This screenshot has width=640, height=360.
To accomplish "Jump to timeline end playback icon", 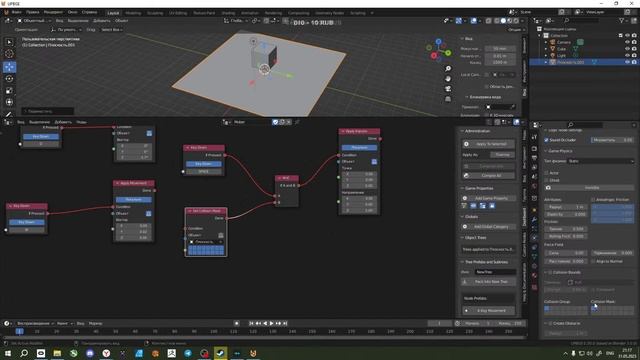I will 285,323.
